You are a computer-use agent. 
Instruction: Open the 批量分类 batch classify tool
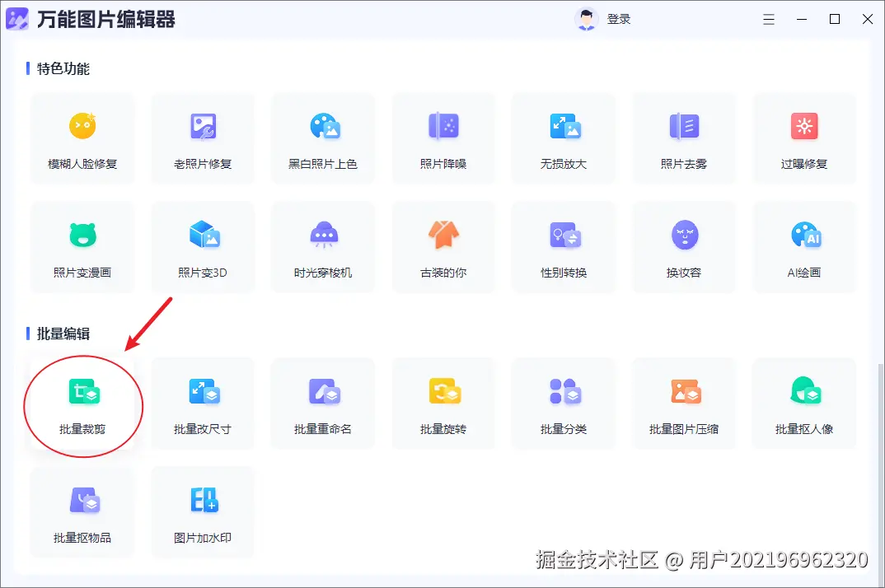(x=564, y=404)
